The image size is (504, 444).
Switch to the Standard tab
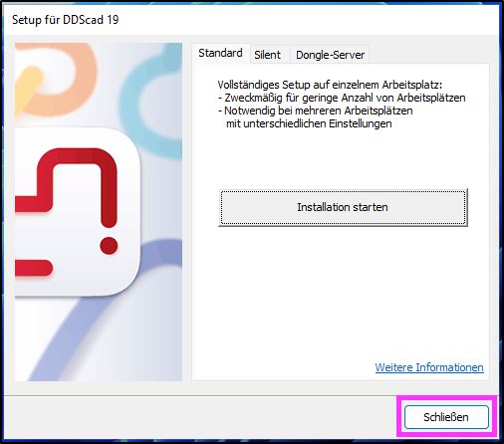coord(220,54)
